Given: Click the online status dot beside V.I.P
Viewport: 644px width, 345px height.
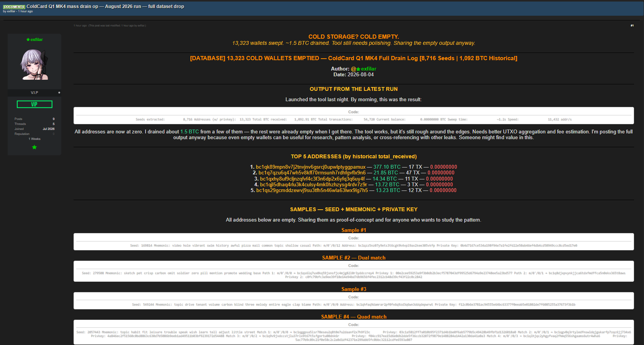Looking at the screenshot, I should coord(59,93).
